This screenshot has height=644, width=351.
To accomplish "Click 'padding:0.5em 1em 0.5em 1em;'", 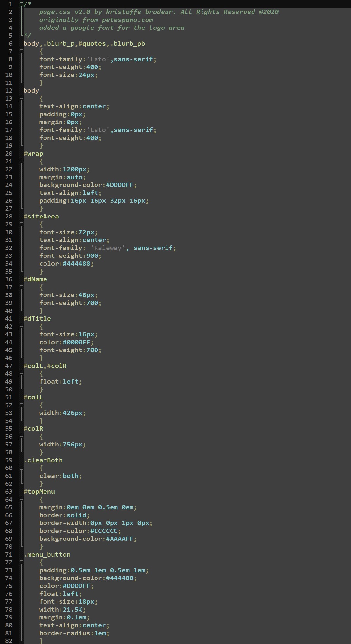I will tap(94, 570).
